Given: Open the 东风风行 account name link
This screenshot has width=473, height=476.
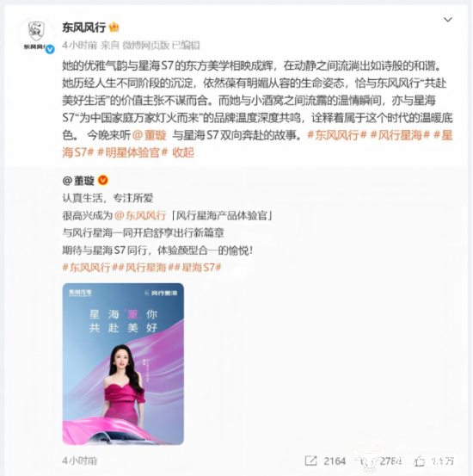Looking at the screenshot, I should coord(83,28).
